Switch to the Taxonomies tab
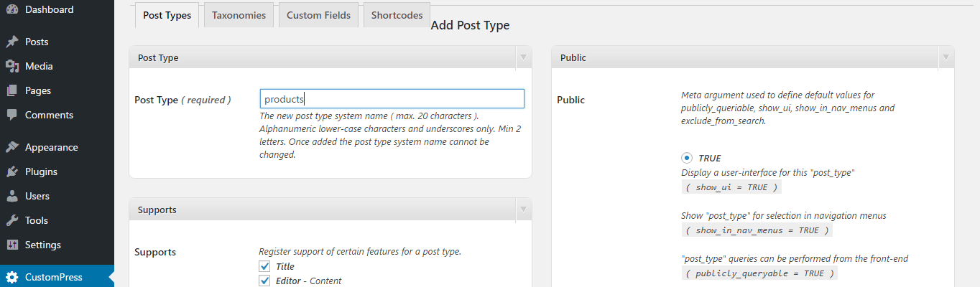Viewport: 980px width, 287px height. point(239,15)
